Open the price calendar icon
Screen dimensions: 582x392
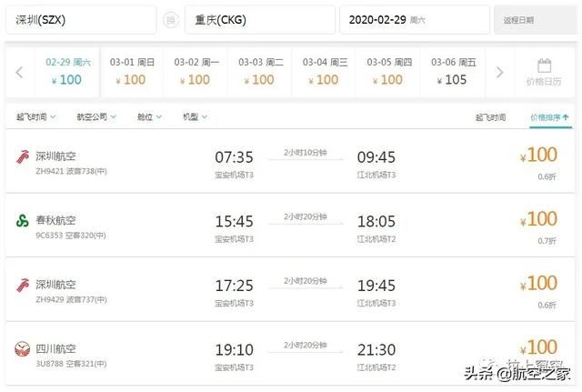coord(544,66)
